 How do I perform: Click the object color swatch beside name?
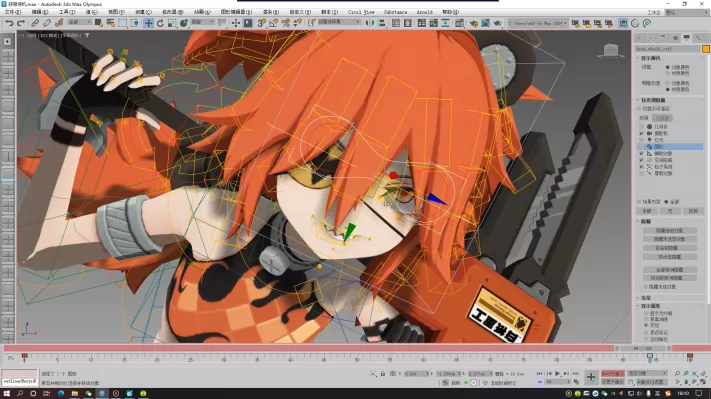(706, 49)
